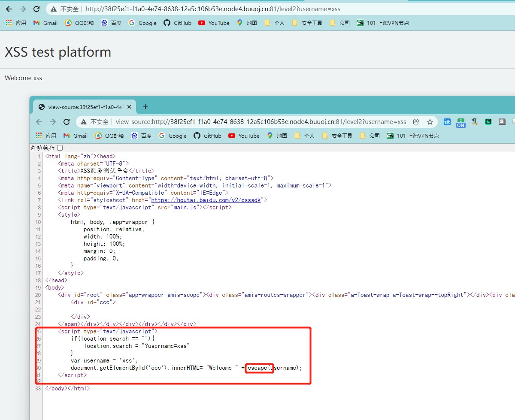Click the closing </body></html> source line
The image size is (515, 420).
pyautogui.click(x=67, y=388)
